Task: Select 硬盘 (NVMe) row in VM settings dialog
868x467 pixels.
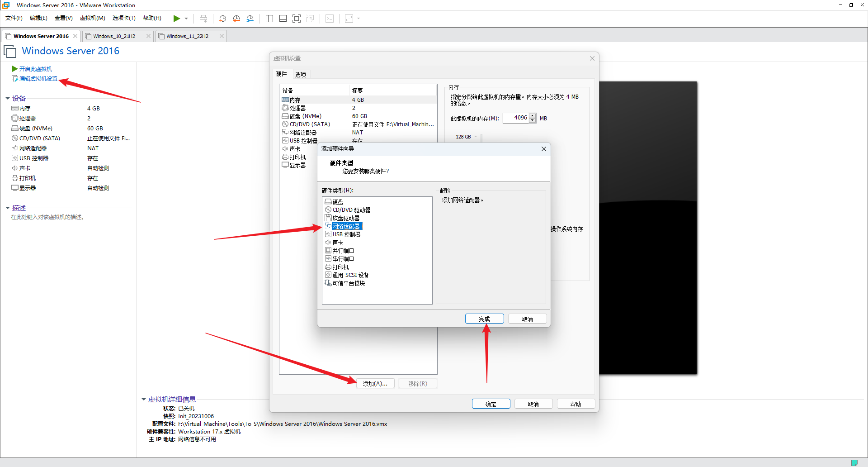Action: 358,116
